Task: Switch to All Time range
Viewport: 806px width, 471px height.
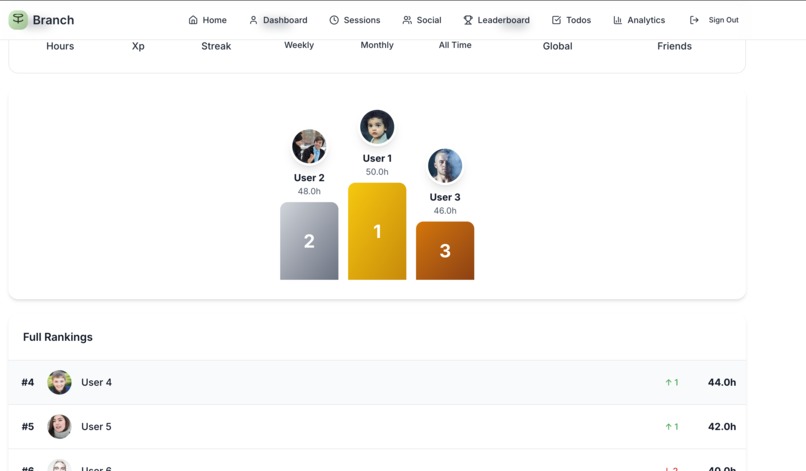Action: pyautogui.click(x=455, y=45)
